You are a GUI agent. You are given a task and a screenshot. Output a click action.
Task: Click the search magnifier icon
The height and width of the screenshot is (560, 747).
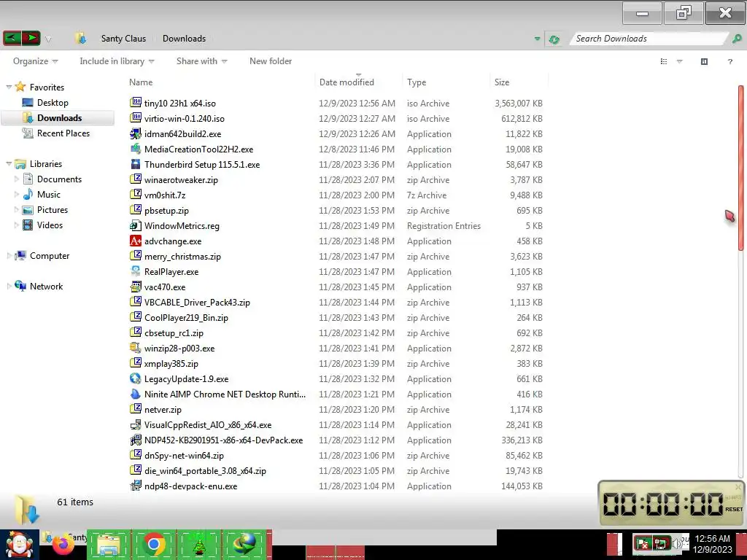737,39
